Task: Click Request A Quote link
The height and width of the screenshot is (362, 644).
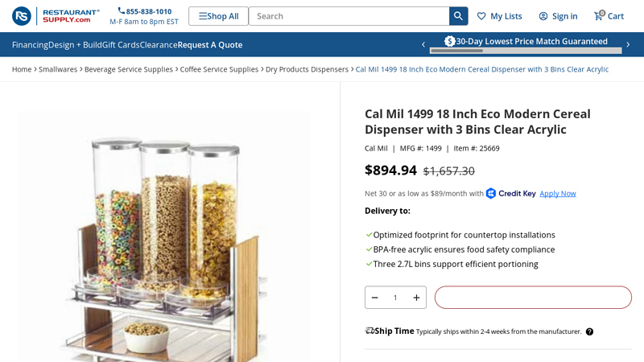Action: click(x=210, y=45)
